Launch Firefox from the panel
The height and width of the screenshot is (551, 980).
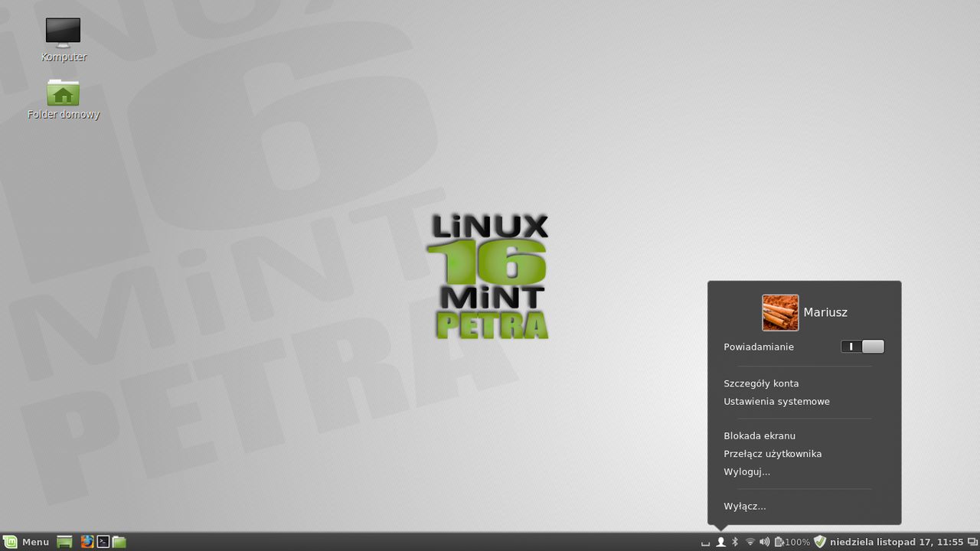pyautogui.click(x=87, y=542)
